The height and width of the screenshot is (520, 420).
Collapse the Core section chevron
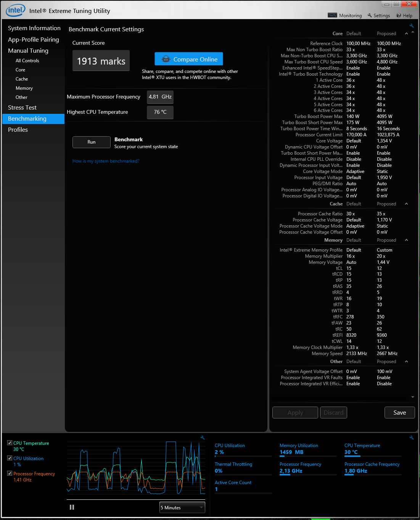406,34
